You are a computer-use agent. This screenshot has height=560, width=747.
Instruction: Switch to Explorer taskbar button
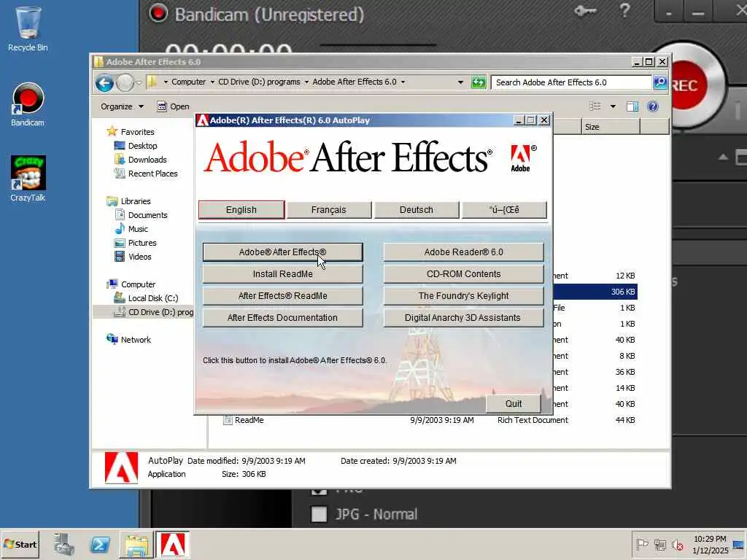point(136,544)
